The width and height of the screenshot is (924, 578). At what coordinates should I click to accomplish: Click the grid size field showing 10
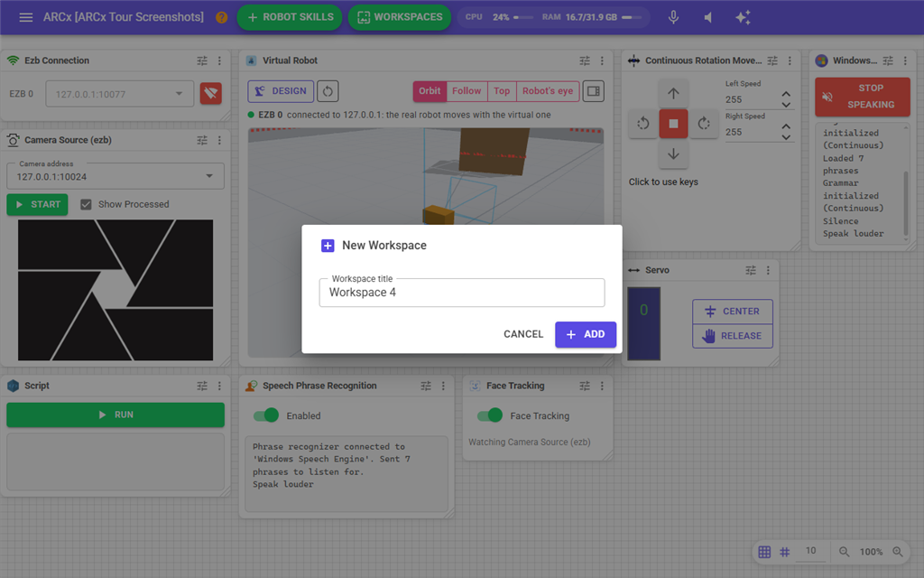(x=811, y=552)
